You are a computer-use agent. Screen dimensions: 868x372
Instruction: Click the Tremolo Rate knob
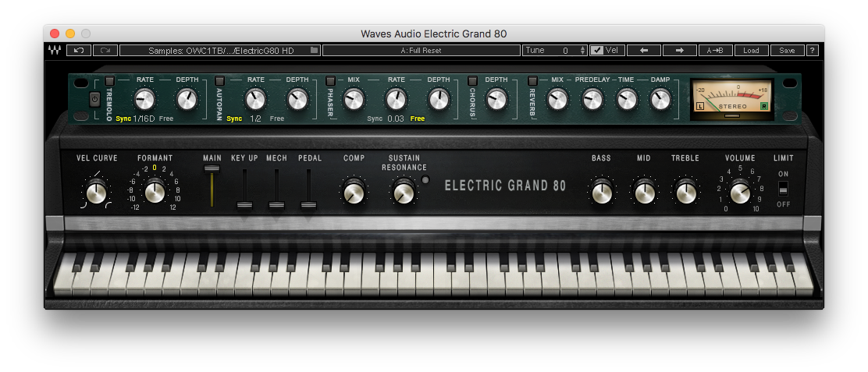pyautogui.click(x=144, y=100)
